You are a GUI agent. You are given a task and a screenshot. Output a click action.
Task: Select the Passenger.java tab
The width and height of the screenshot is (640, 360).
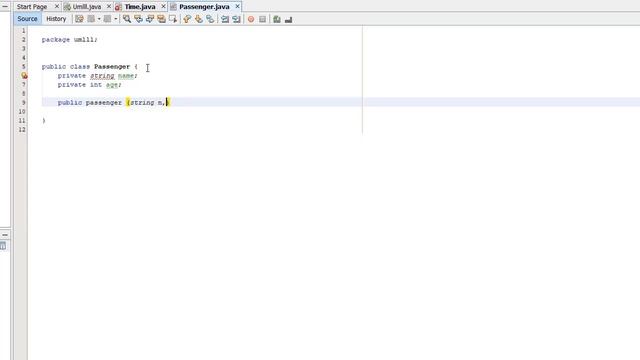point(204,7)
